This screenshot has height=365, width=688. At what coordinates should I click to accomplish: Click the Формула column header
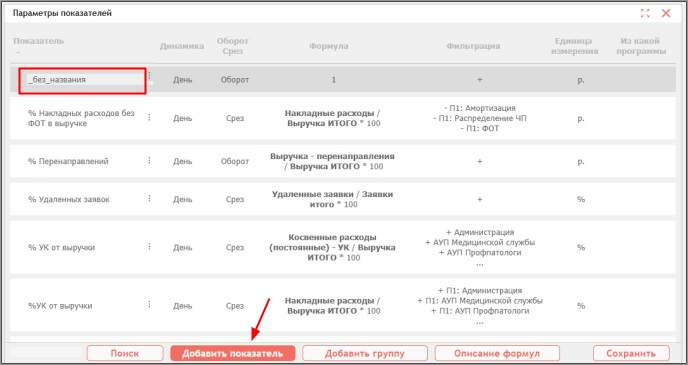[x=329, y=46]
